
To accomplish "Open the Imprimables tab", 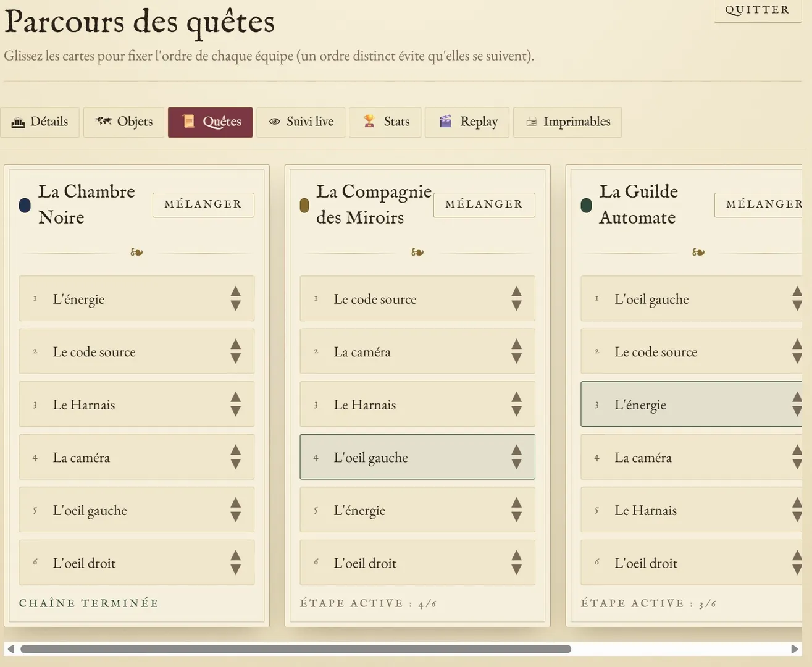I will pyautogui.click(x=567, y=122).
